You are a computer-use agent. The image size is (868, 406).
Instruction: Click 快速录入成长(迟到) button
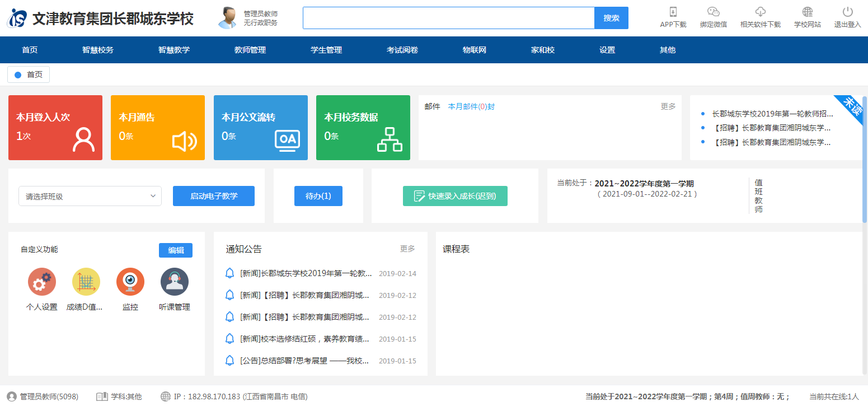(455, 196)
